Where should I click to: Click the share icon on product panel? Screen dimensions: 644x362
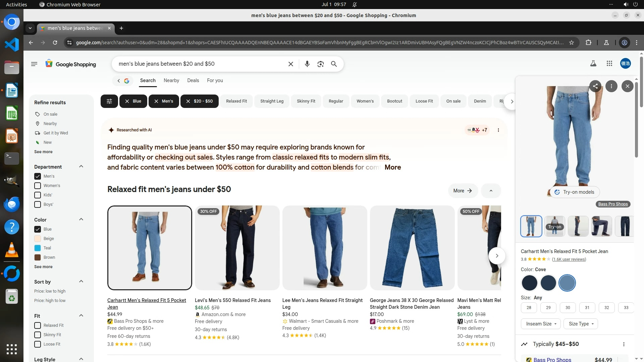595,86
